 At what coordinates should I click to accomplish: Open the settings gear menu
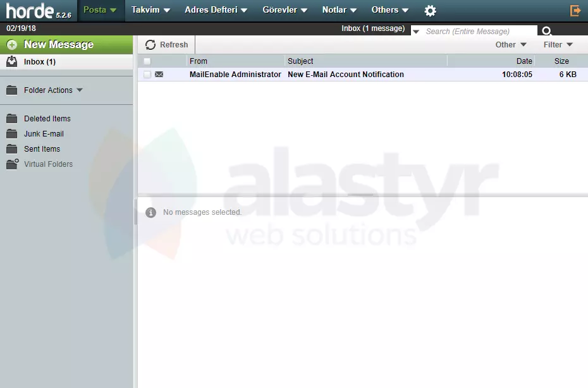[430, 11]
